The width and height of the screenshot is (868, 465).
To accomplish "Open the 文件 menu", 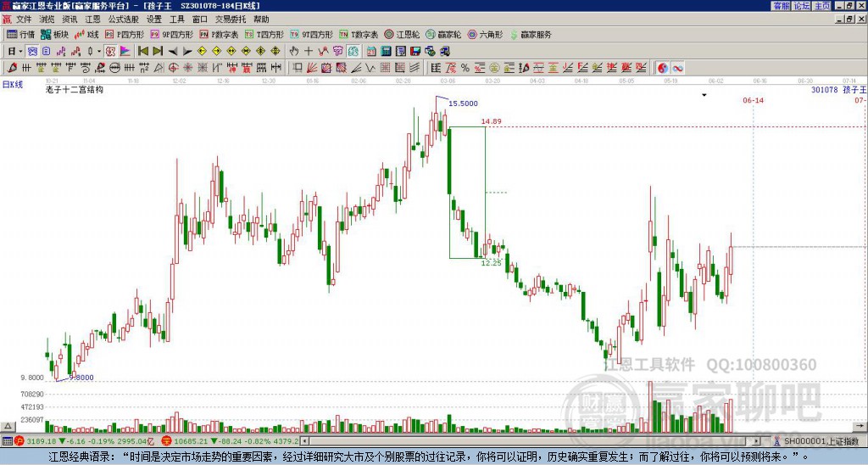I will [24, 20].
